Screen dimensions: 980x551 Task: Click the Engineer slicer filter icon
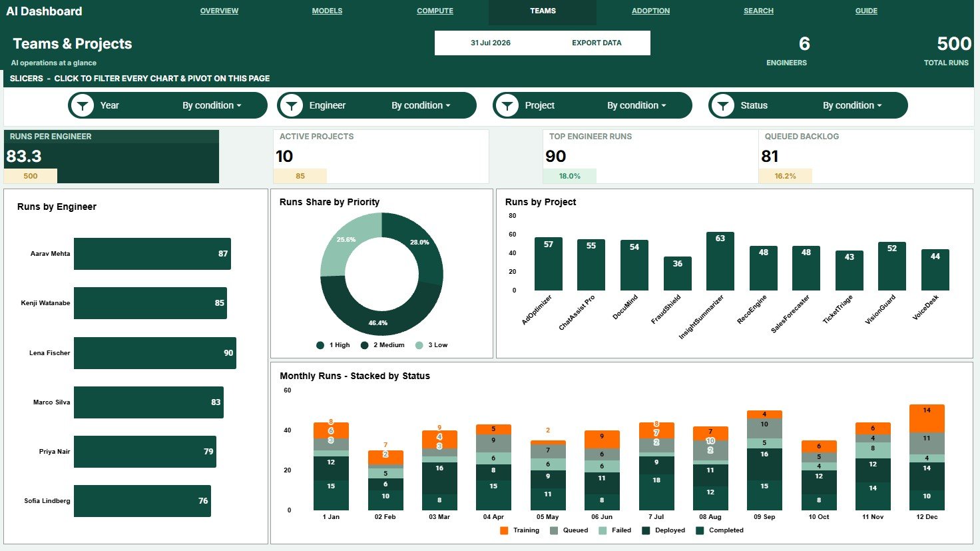pos(292,105)
